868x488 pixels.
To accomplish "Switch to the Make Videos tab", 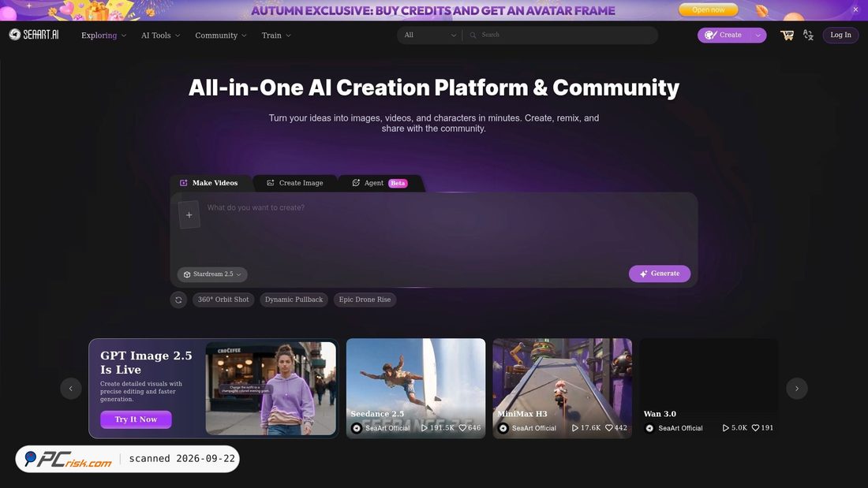I will click(209, 183).
